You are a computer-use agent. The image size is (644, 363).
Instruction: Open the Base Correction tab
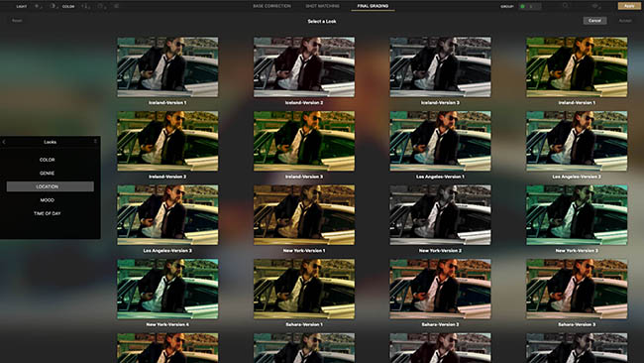coord(271,6)
